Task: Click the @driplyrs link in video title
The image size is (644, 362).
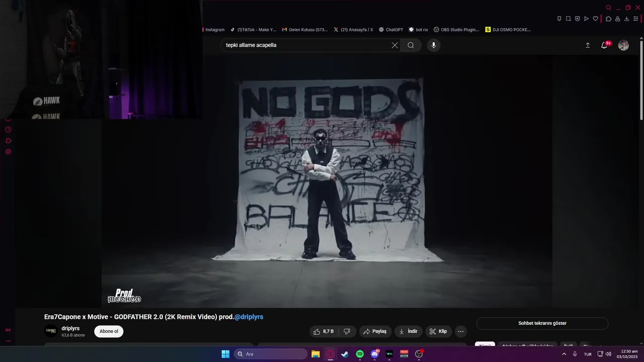Action: click(x=249, y=317)
